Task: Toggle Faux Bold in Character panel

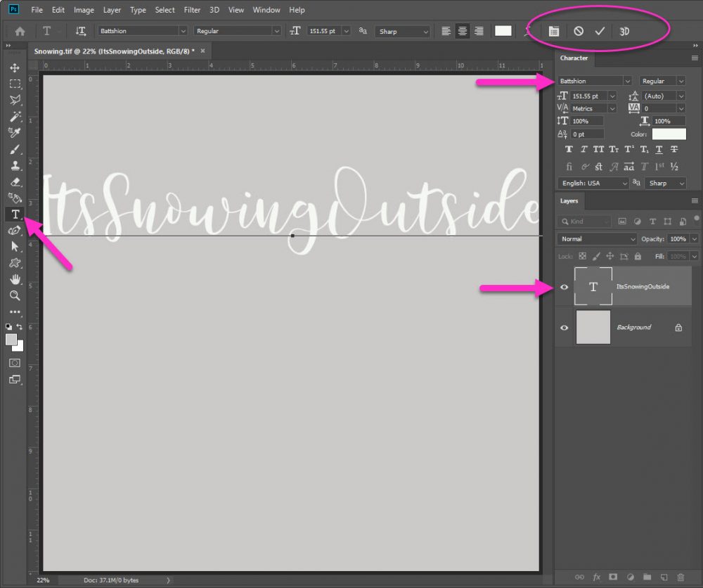Action: coord(569,149)
